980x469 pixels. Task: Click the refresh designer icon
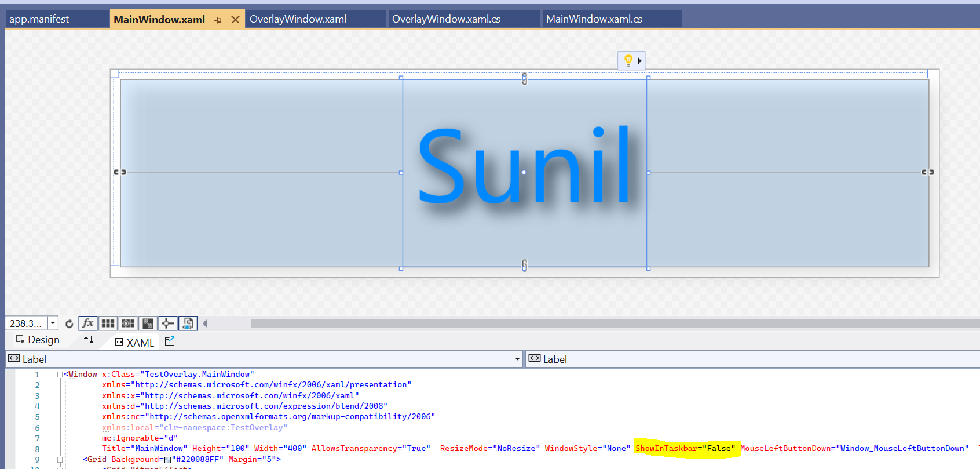[70, 323]
